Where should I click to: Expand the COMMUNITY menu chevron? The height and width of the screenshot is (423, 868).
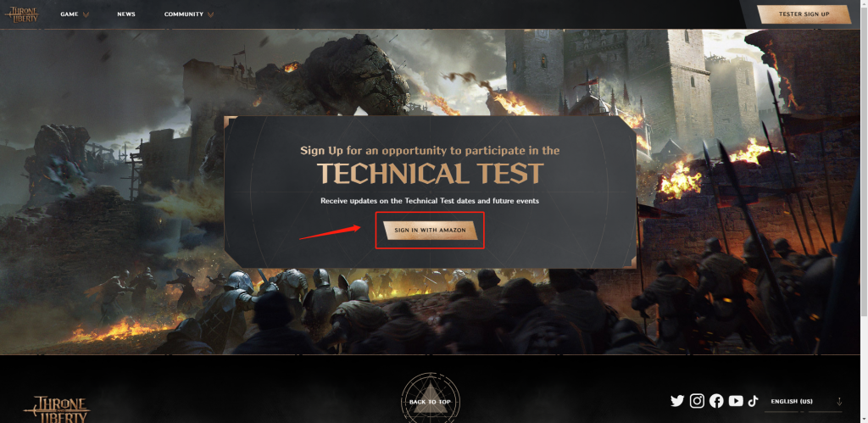(x=210, y=15)
